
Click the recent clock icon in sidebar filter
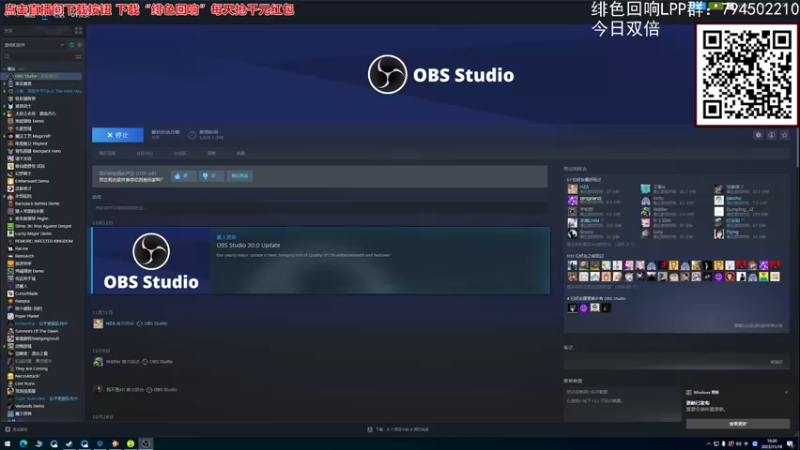tap(71, 45)
